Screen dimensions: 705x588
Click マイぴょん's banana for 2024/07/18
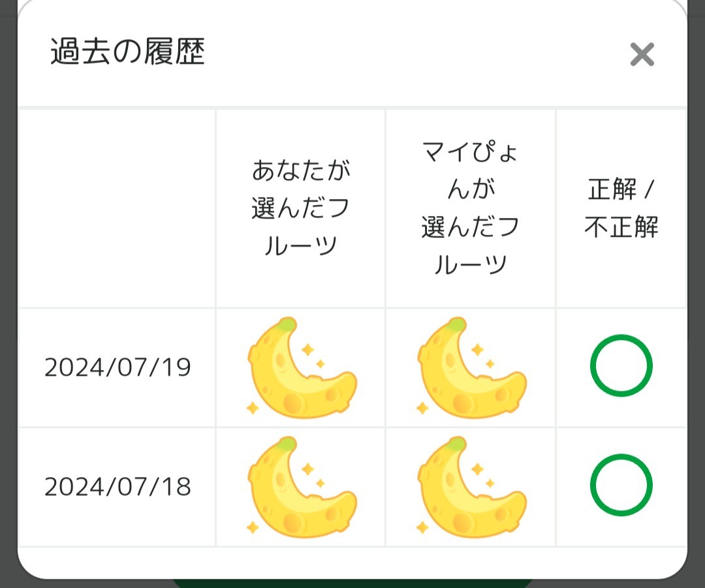coord(471,487)
